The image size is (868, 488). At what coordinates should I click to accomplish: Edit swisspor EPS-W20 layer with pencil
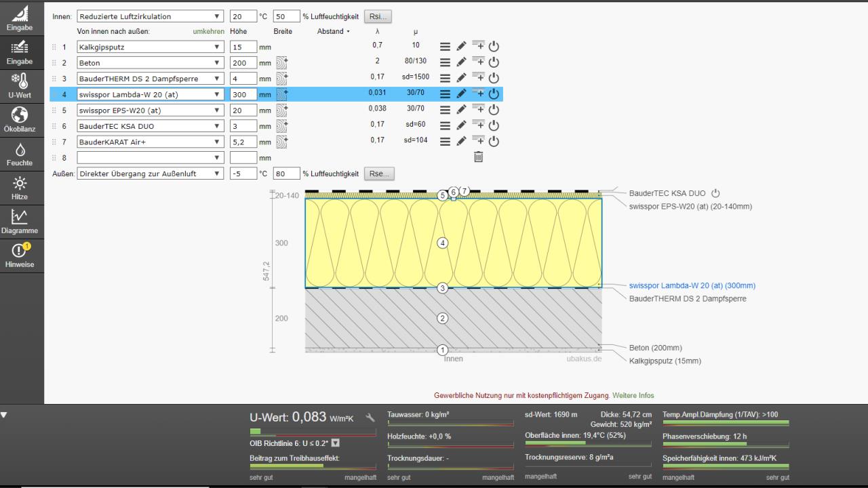click(461, 110)
